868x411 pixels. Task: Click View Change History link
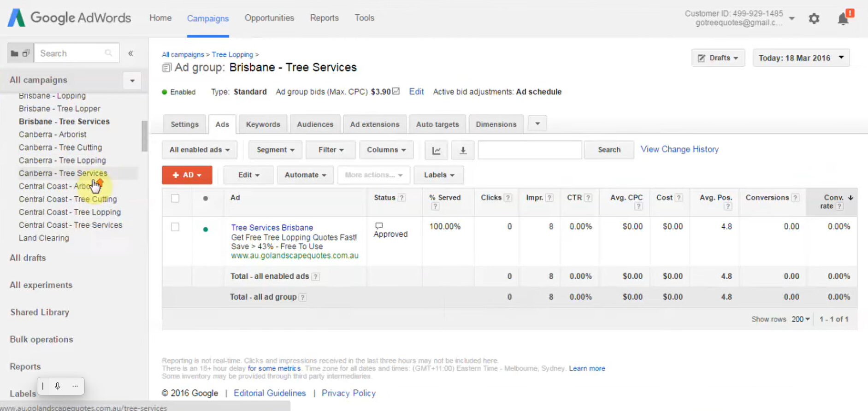coord(679,149)
